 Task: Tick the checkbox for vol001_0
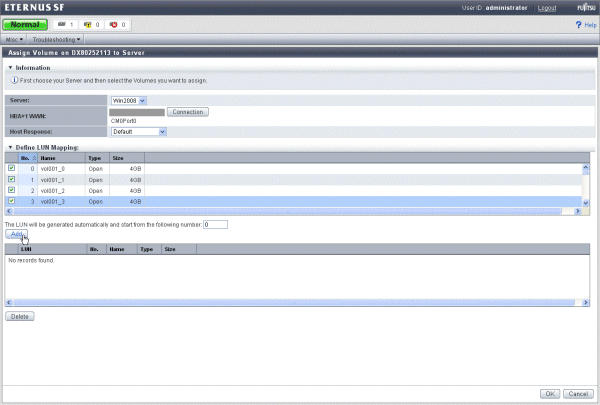11,168
